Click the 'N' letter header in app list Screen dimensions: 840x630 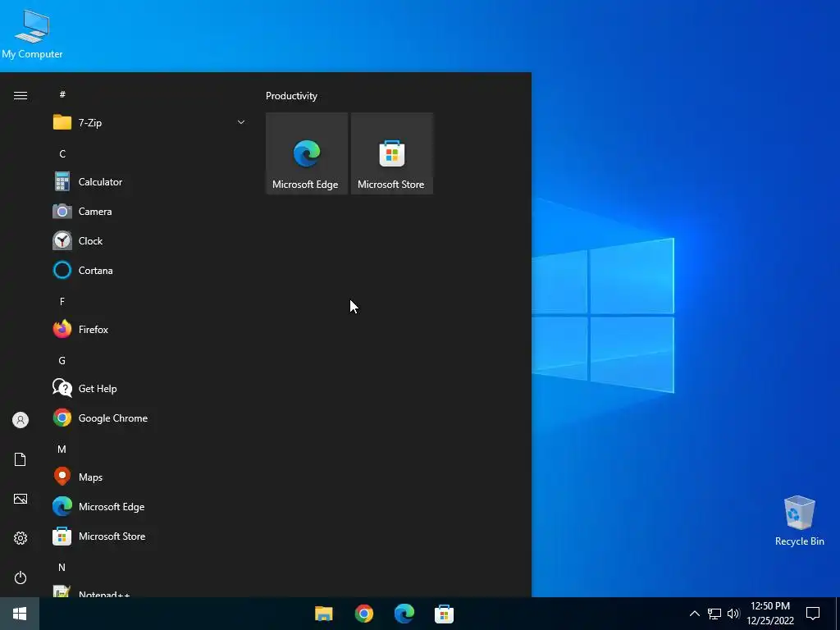coord(62,568)
